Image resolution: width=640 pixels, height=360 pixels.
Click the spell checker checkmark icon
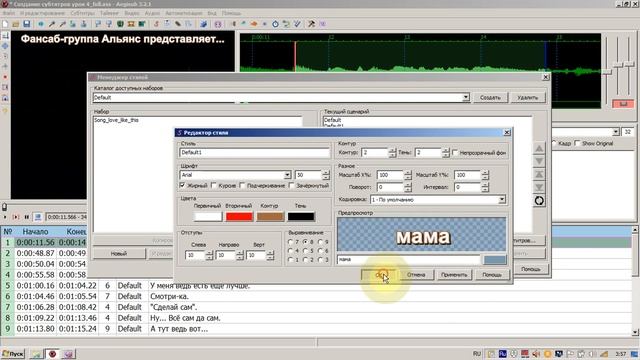click(298, 24)
